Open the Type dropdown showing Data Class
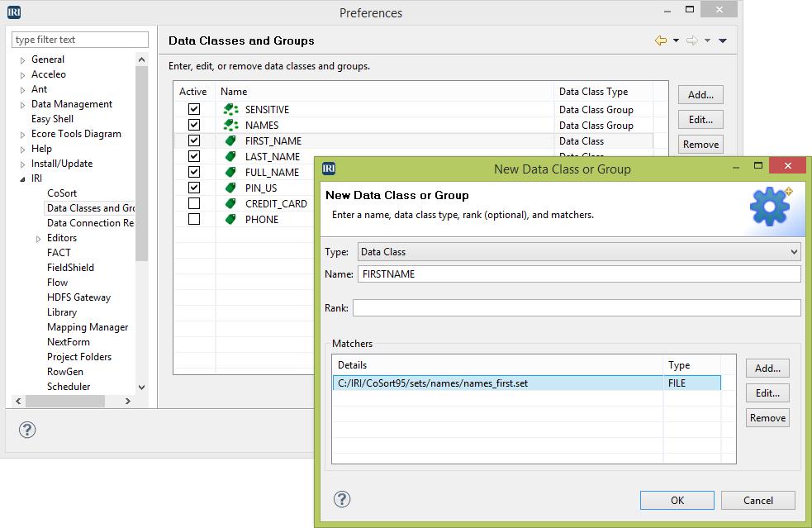The image size is (812, 528). tap(579, 252)
